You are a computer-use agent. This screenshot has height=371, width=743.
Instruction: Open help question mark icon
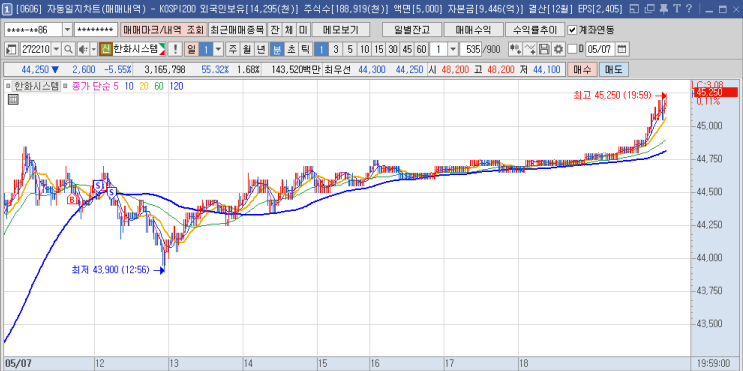pyautogui.click(x=689, y=8)
